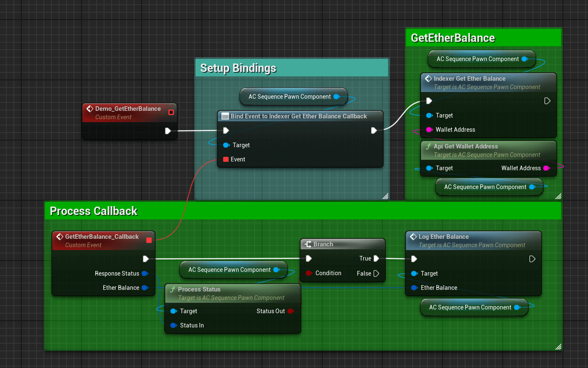Viewport: 588px width, 368px height.
Task: Click the Target pin on Process Status node
Action: point(174,311)
